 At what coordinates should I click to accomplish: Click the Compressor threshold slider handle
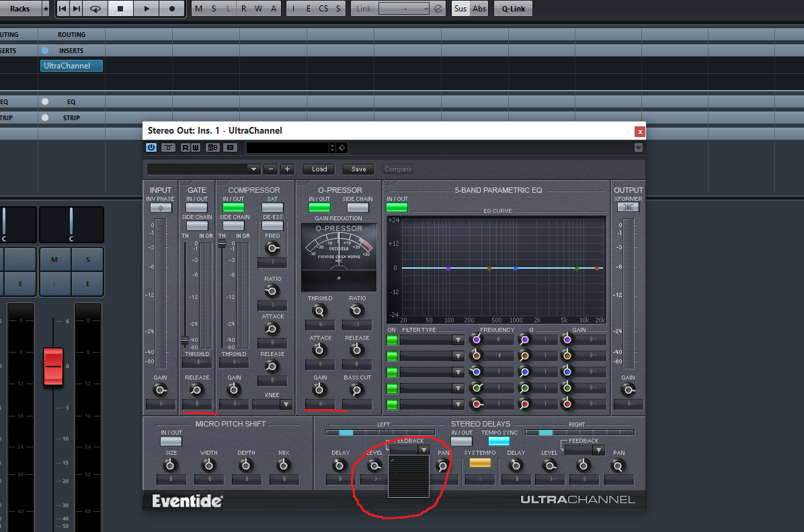click(x=222, y=244)
